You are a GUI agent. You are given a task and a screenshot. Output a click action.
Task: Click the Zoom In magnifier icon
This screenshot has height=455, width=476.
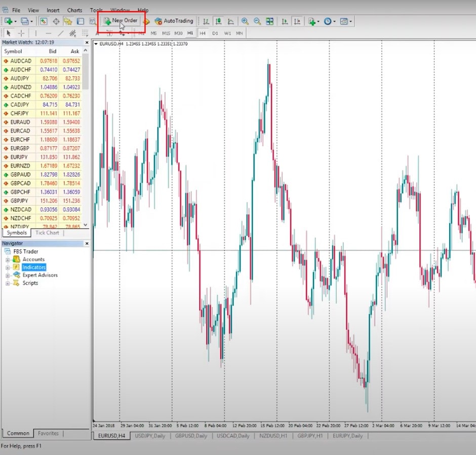pos(245,21)
